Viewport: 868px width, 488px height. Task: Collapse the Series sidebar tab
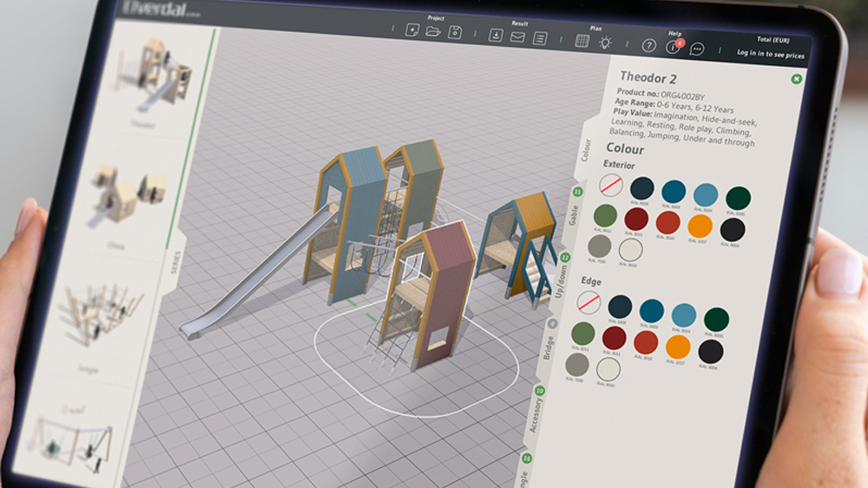(175, 262)
